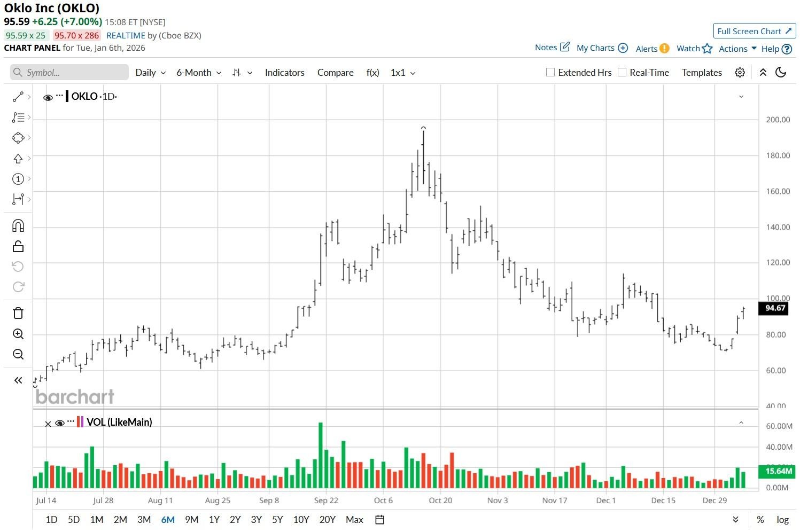Open the Indicators menu
This screenshot has height=532, width=800.
click(x=284, y=73)
